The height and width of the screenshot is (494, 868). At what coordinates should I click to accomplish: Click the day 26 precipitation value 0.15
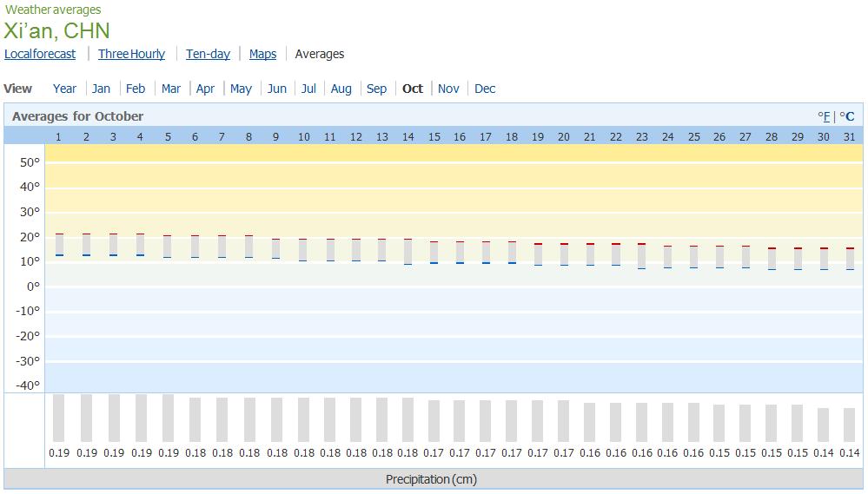click(719, 453)
